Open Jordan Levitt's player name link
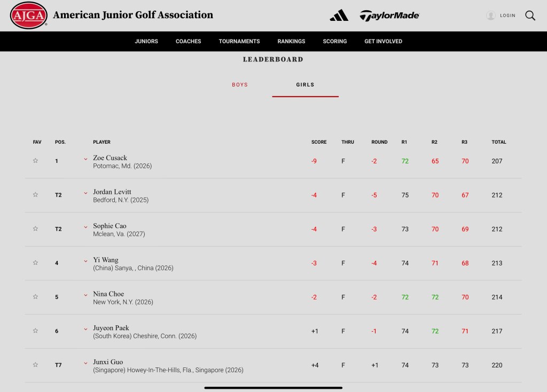The height and width of the screenshot is (392, 547). 112,192
